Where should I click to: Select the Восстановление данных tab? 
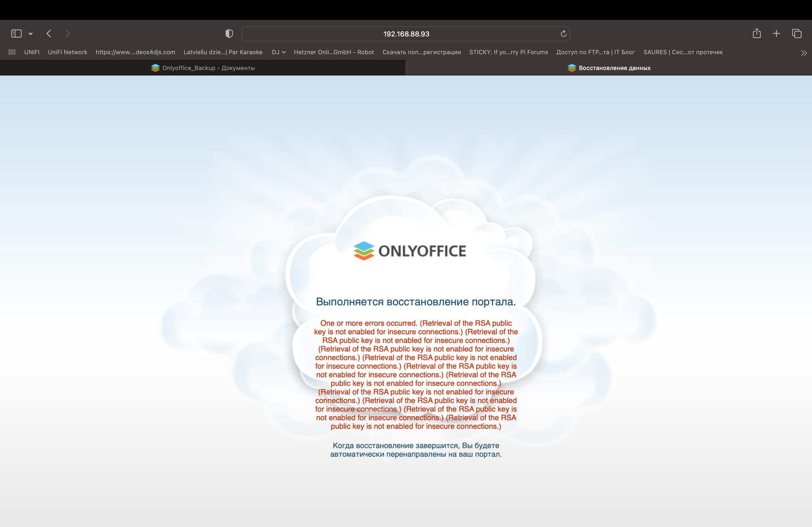609,68
